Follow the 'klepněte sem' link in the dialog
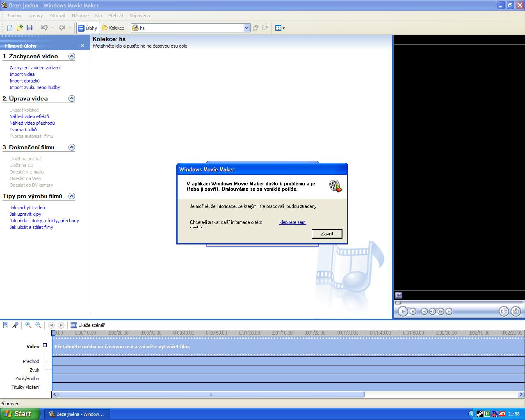The image size is (525, 420). (x=293, y=222)
